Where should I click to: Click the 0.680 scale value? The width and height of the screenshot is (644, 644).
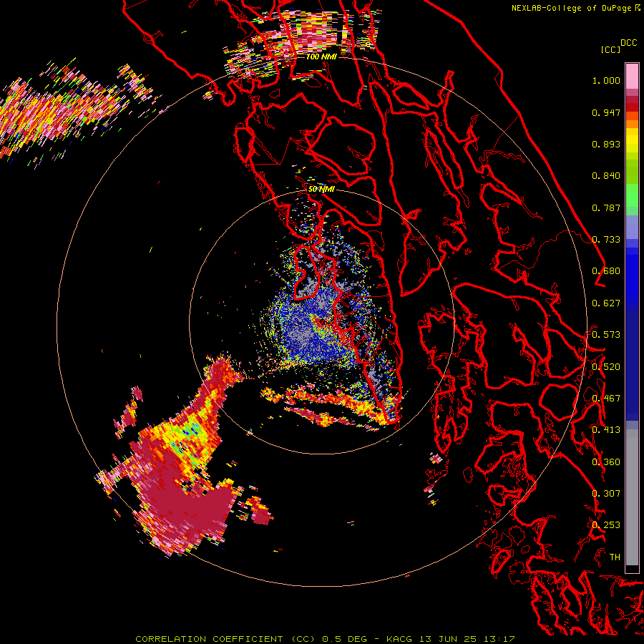pos(606,271)
